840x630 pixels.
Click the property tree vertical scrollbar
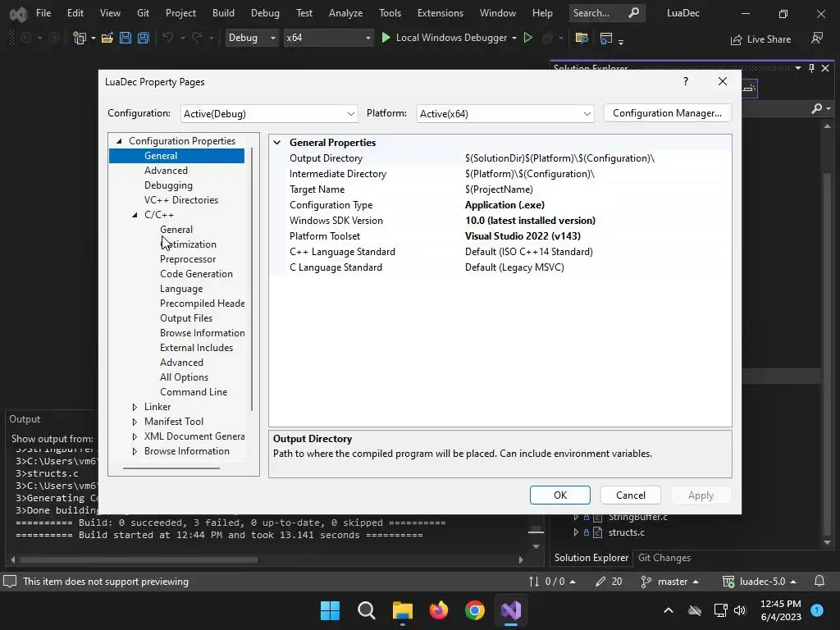(251, 279)
